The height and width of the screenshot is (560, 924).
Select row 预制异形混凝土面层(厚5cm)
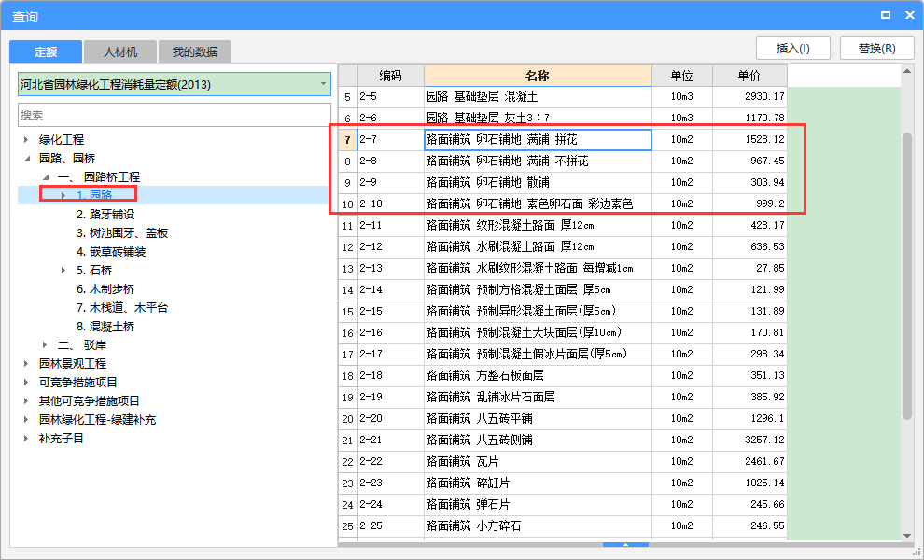point(563,311)
